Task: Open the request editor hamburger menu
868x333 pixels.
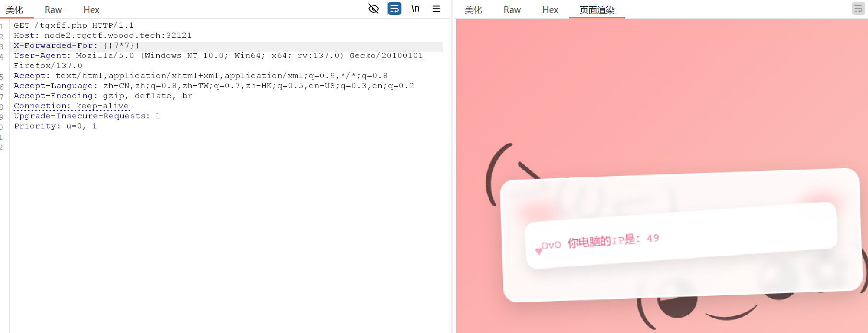Action: (x=436, y=9)
